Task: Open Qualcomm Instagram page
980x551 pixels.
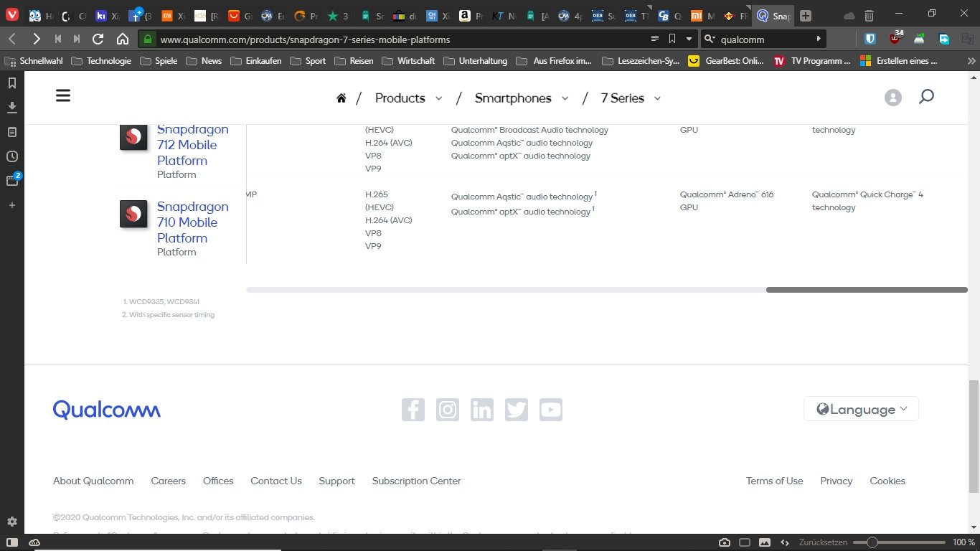Action: click(x=448, y=410)
